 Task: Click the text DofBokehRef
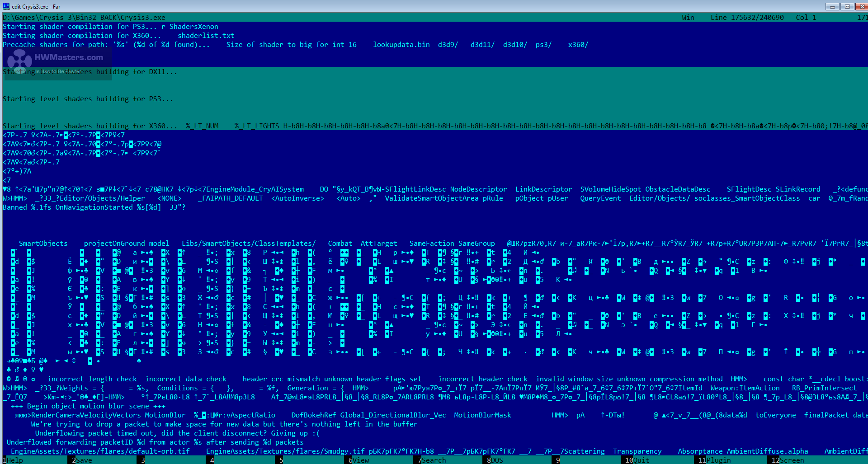(314, 415)
